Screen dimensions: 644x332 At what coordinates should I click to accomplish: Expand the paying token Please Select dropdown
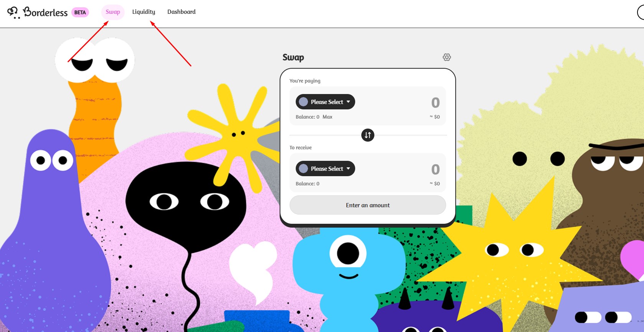(x=325, y=102)
